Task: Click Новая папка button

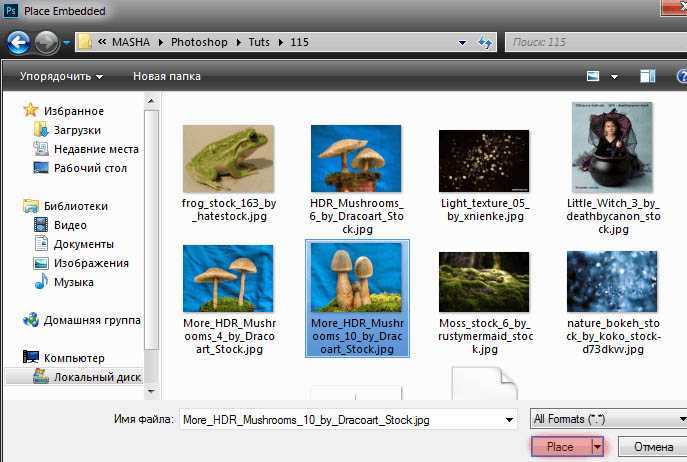Action: [x=167, y=76]
